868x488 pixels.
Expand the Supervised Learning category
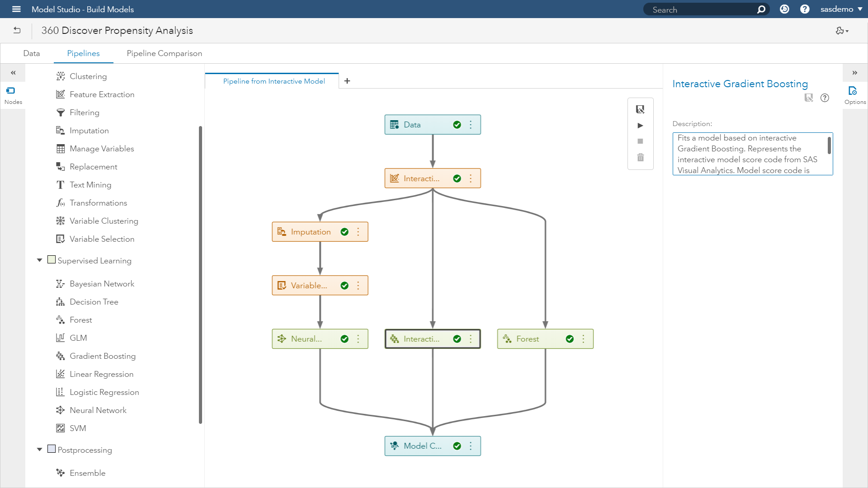click(x=40, y=260)
